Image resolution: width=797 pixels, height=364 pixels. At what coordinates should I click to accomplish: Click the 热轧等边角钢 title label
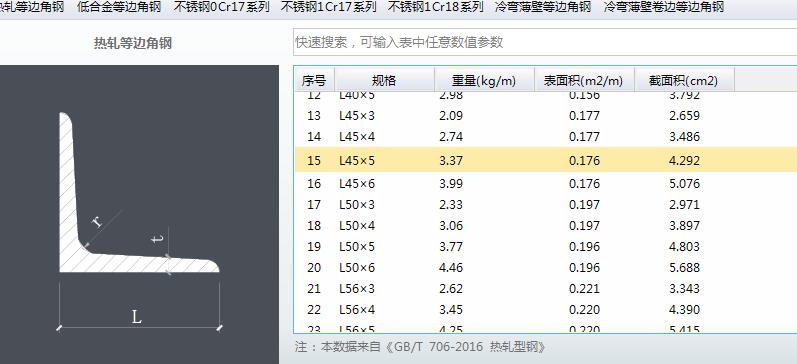click(x=133, y=43)
